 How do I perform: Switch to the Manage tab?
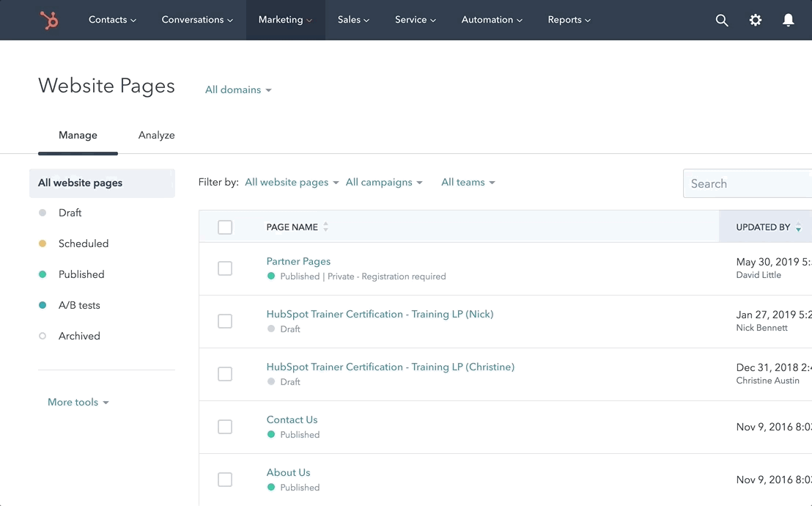coord(78,136)
